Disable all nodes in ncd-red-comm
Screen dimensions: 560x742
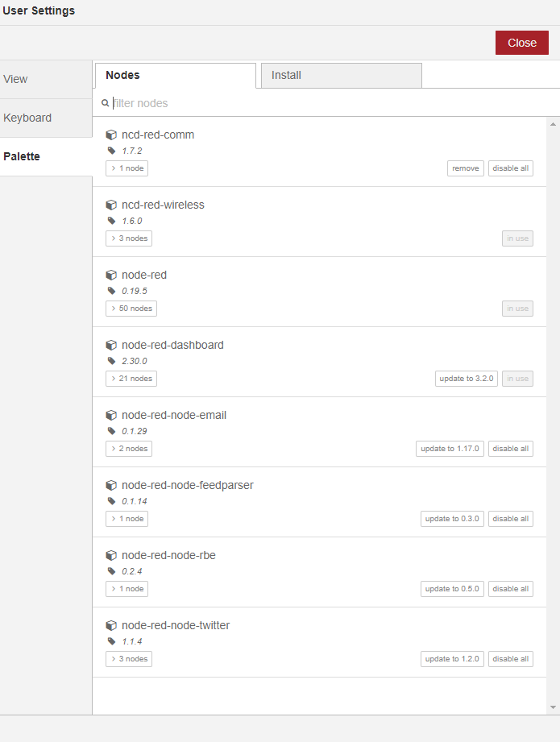pyautogui.click(x=511, y=168)
